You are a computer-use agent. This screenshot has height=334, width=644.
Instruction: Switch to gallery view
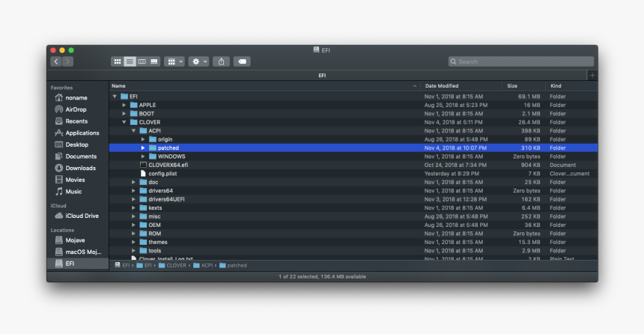[154, 61]
